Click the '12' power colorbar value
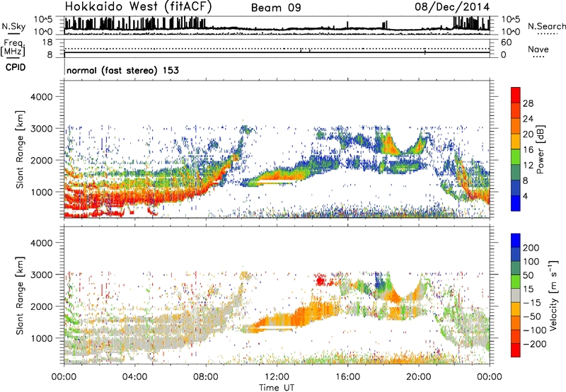566x392 pixels. pyautogui.click(x=528, y=166)
